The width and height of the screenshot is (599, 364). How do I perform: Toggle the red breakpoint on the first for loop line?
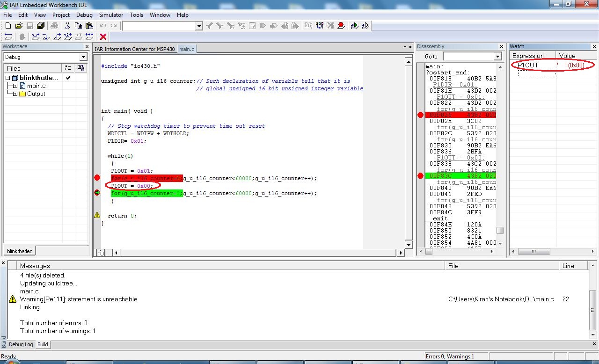(97, 178)
